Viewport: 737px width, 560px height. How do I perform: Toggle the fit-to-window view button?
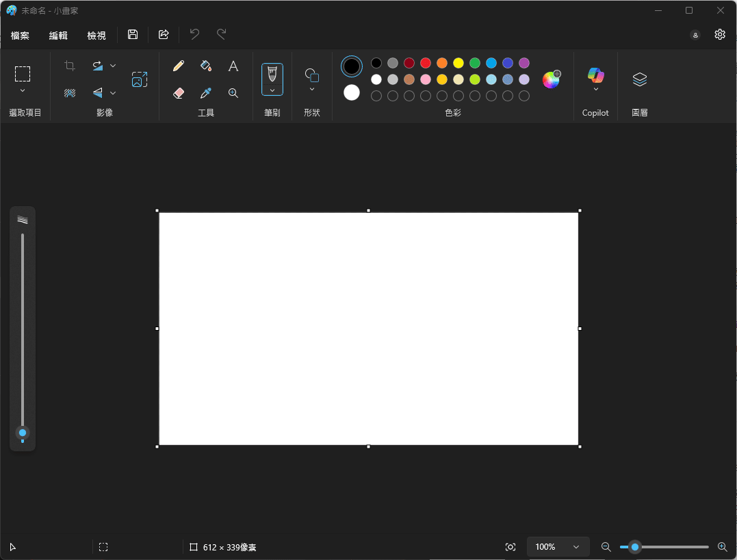click(510, 547)
